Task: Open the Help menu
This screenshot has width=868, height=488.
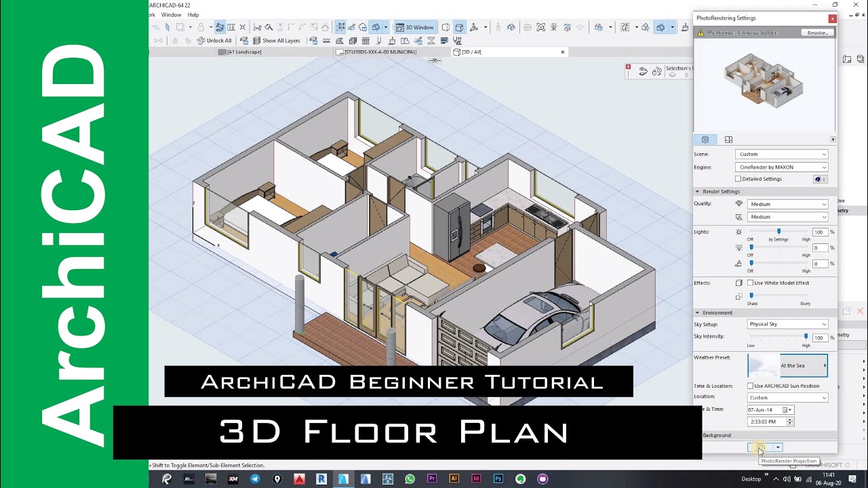Action: pos(193,15)
